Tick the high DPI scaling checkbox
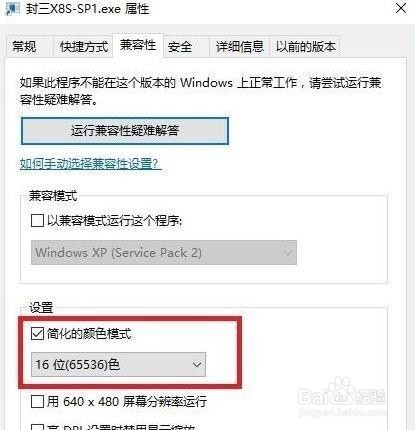The width and height of the screenshot is (415, 430). point(37,427)
